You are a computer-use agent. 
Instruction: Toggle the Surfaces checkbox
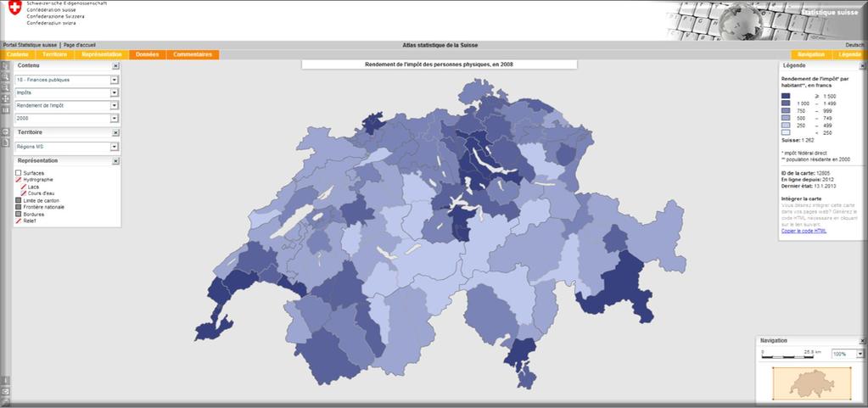(19, 173)
